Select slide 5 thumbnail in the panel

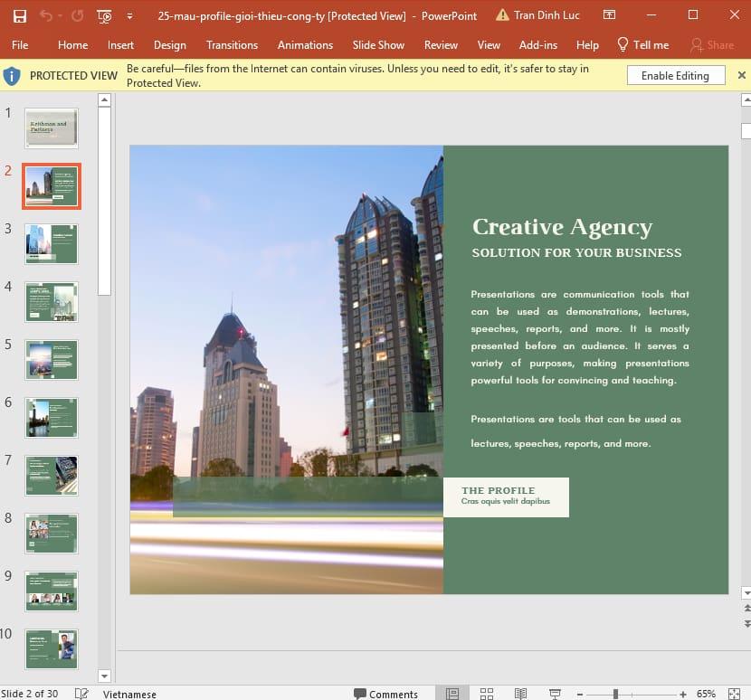pos(51,359)
